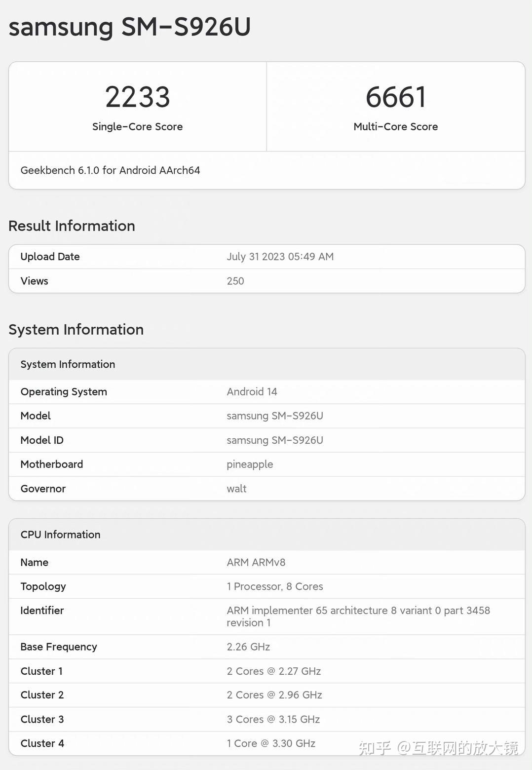Click the Multi-Core Score label

395,127
